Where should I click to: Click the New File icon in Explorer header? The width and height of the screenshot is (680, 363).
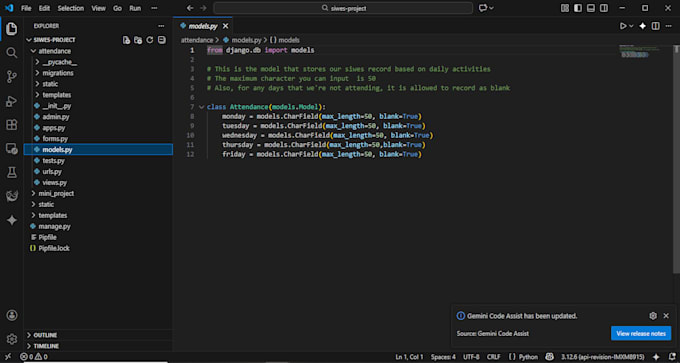(126, 40)
